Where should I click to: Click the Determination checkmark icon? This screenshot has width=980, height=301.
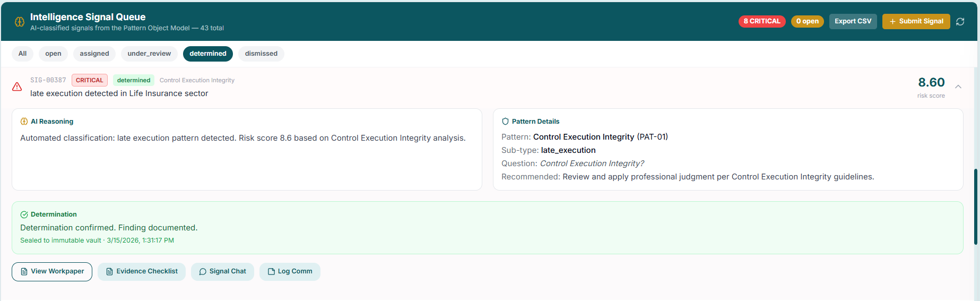pyautogui.click(x=24, y=214)
